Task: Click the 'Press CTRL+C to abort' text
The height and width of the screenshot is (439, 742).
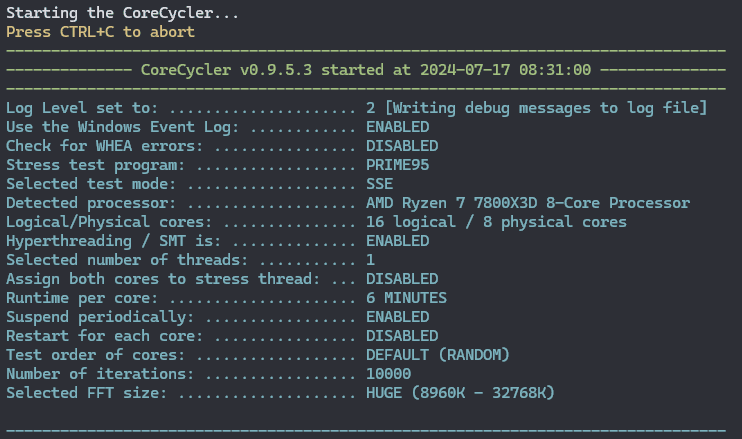Action: tap(100, 32)
